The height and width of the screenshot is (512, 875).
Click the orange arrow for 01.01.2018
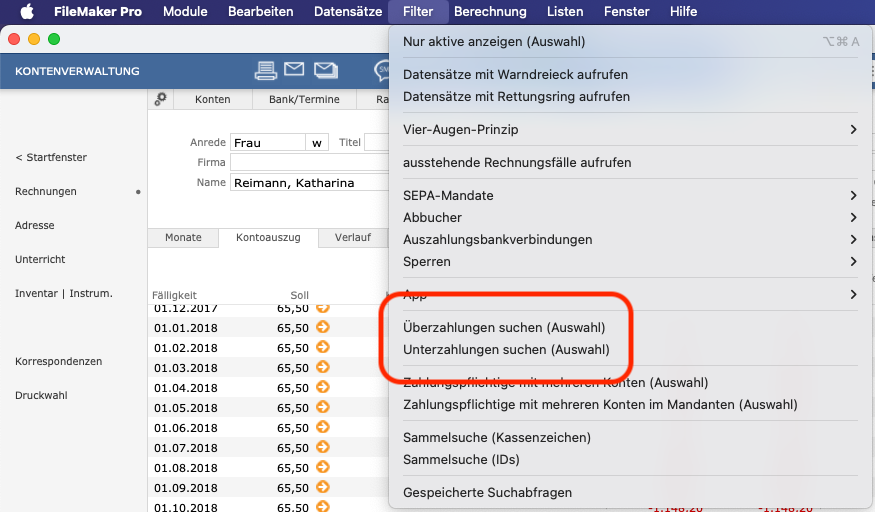322,328
